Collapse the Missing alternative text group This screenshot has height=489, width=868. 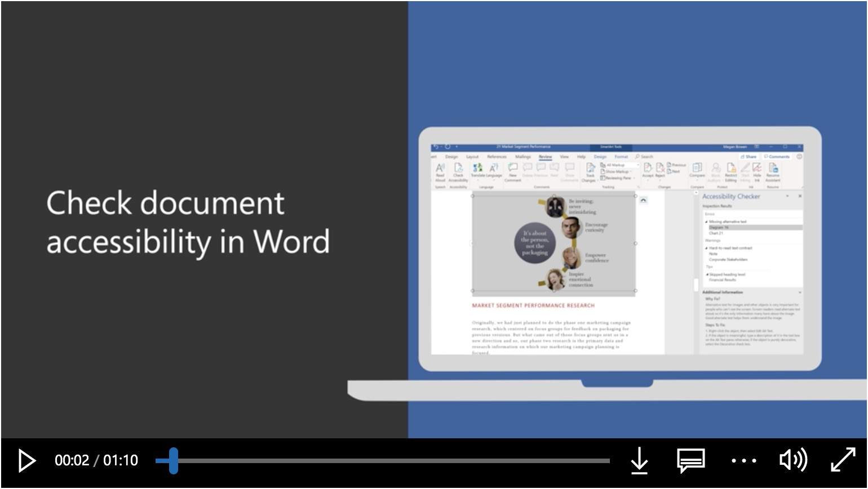coord(706,222)
